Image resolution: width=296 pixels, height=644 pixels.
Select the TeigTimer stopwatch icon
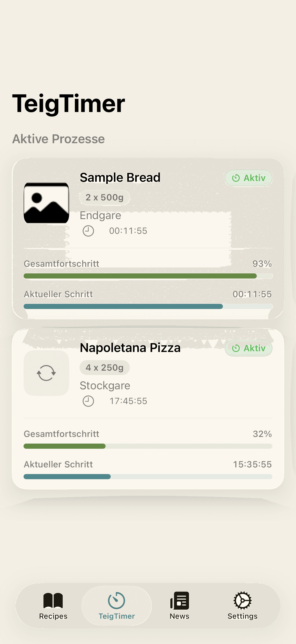click(116, 600)
